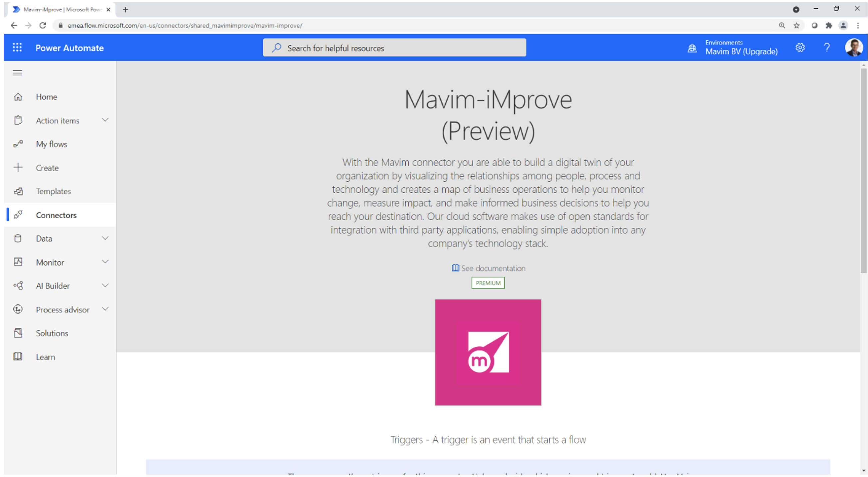This screenshot has height=477, width=868.
Task: Collapse the left navigation hamburger menu
Action: [18, 73]
